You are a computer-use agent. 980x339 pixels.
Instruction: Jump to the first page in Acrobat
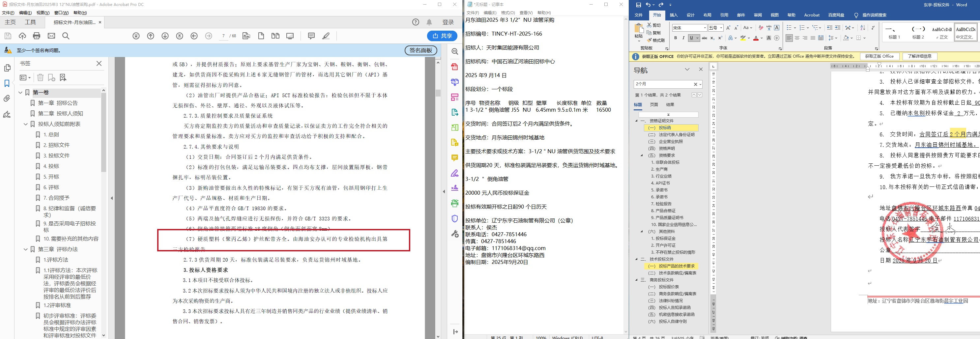[x=136, y=36]
